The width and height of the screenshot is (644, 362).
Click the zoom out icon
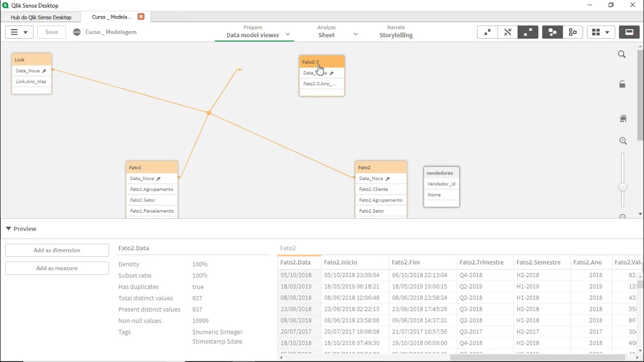pyautogui.click(x=623, y=216)
